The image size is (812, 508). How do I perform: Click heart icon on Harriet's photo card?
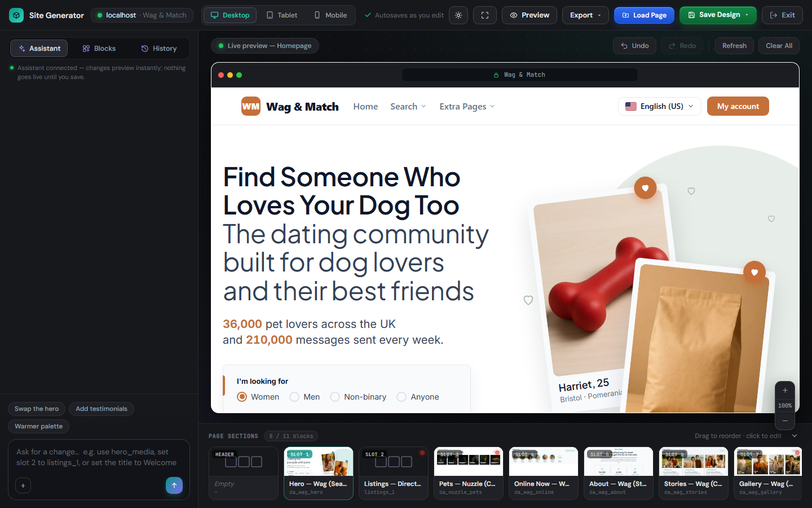tap(645, 188)
